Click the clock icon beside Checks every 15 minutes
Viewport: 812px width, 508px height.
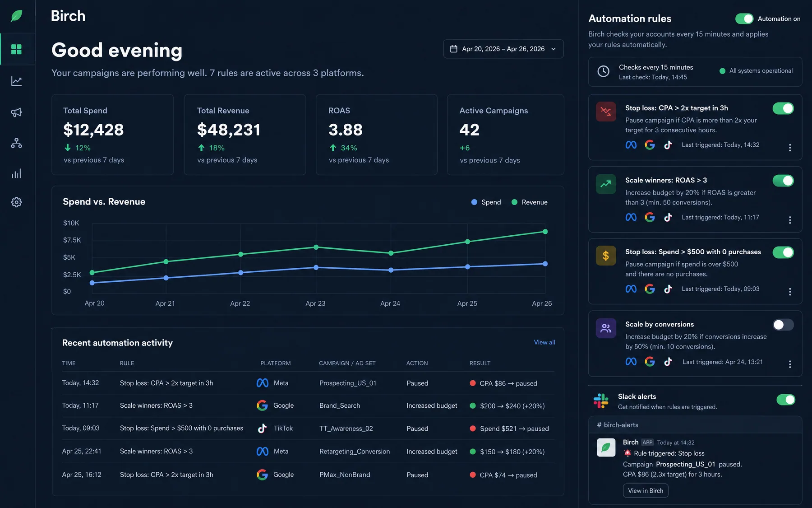603,71
